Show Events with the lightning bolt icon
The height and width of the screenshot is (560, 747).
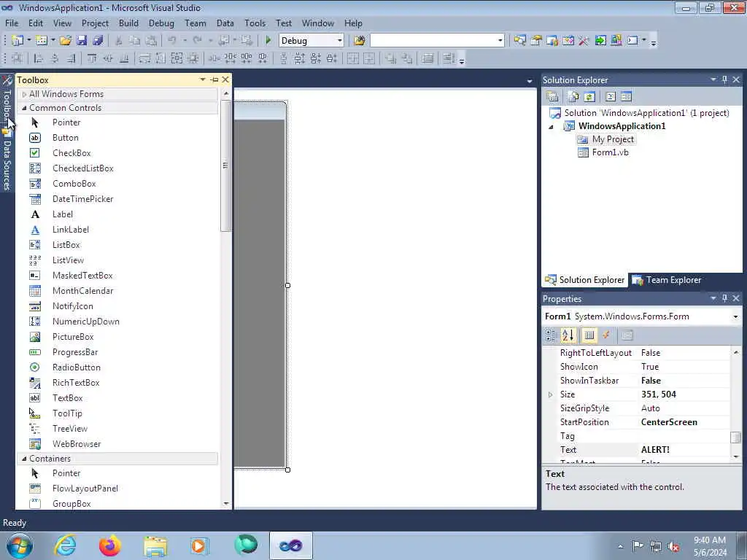tap(606, 335)
